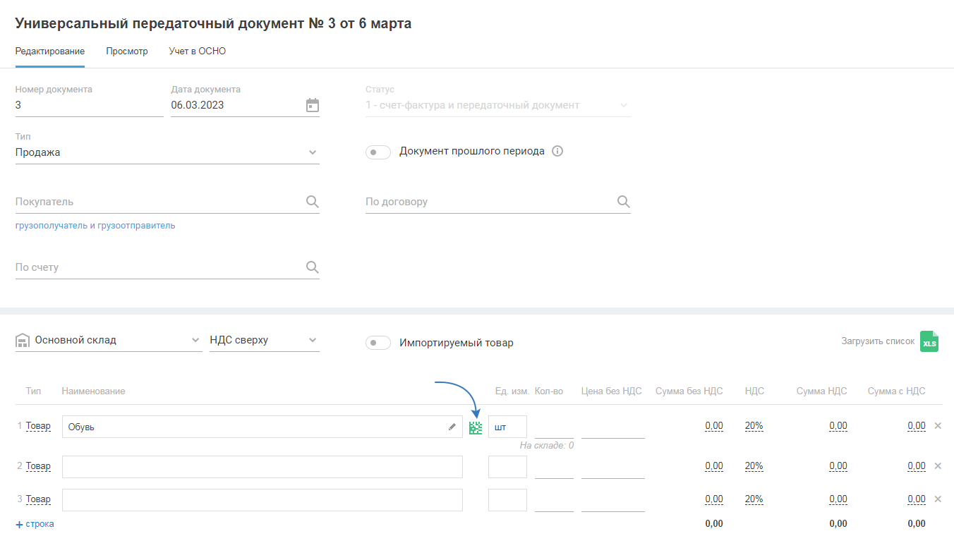Viewport: 954px width, 560px height.
Task: Enable the Документ прошлого периода toggle
Action: (378, 152)
